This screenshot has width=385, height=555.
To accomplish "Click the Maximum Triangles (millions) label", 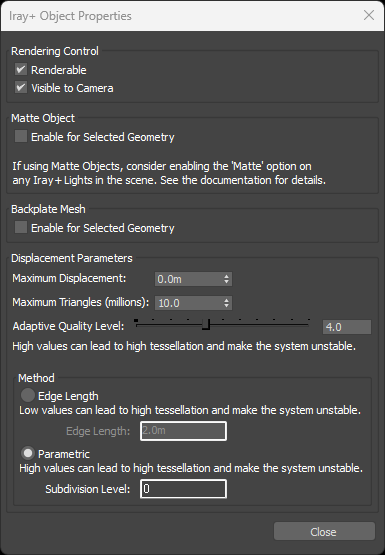I will pos(81,302).
